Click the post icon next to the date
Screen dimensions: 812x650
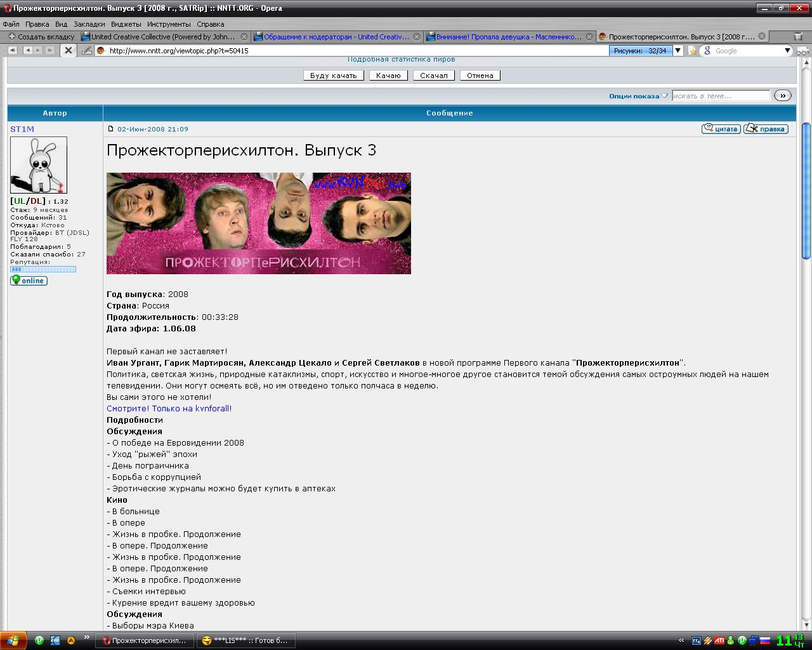[x=110, y=129]
